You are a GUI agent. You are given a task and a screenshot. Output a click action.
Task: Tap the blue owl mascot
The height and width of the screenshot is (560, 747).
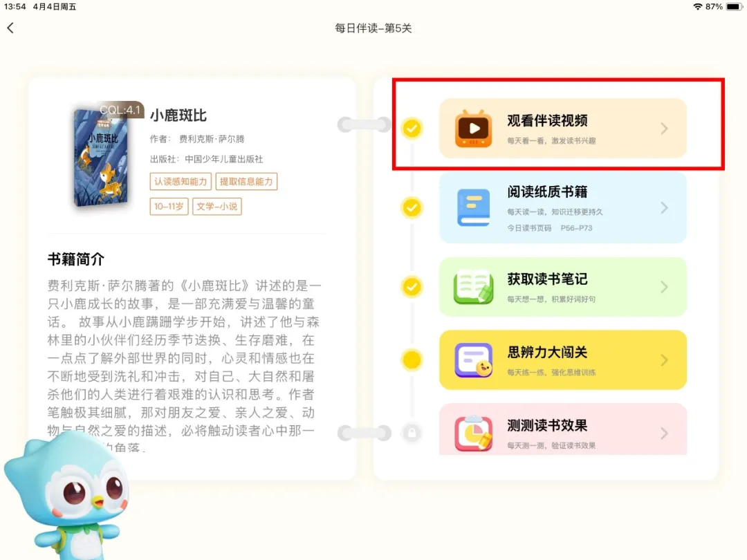point(66,498)
